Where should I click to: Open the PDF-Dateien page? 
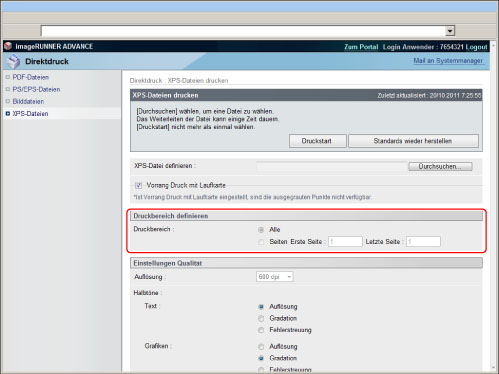[31, 77]
